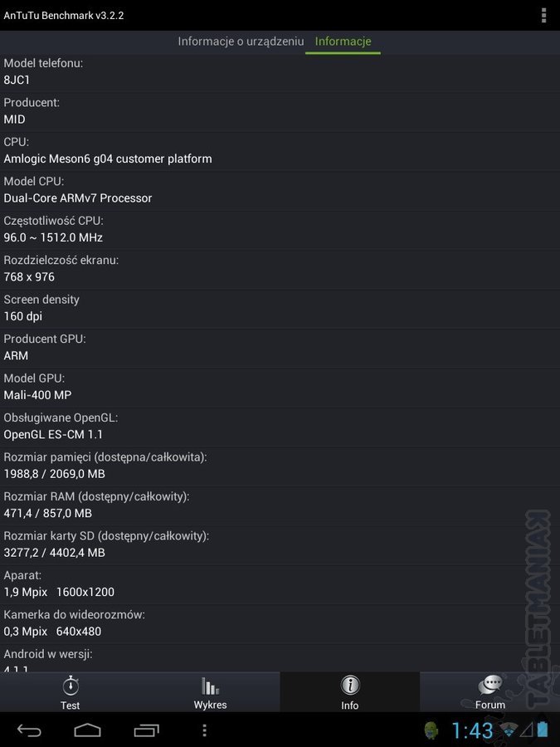
Task: Tap the Android home navigation button
Action: 88,730
